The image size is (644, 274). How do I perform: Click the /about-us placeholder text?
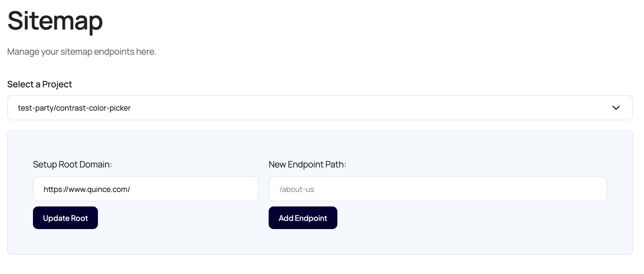coord(297,189)
